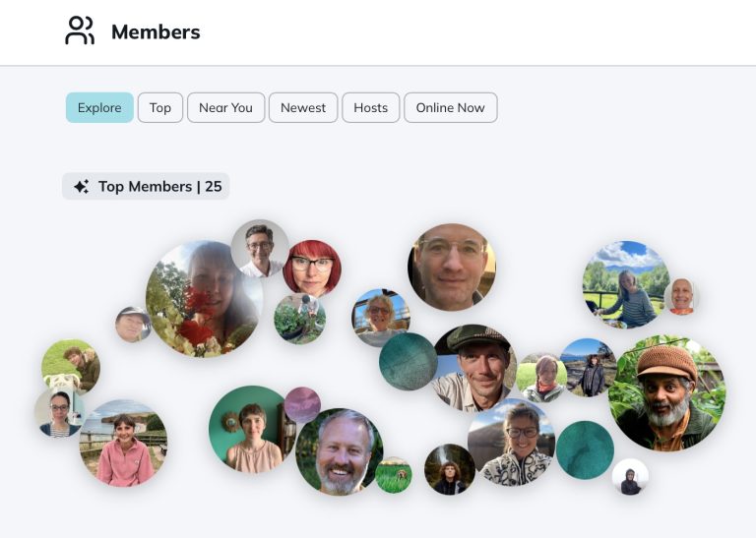Click the Members people icon
This screenshot has height=538, width=756.
pos(80,30)
